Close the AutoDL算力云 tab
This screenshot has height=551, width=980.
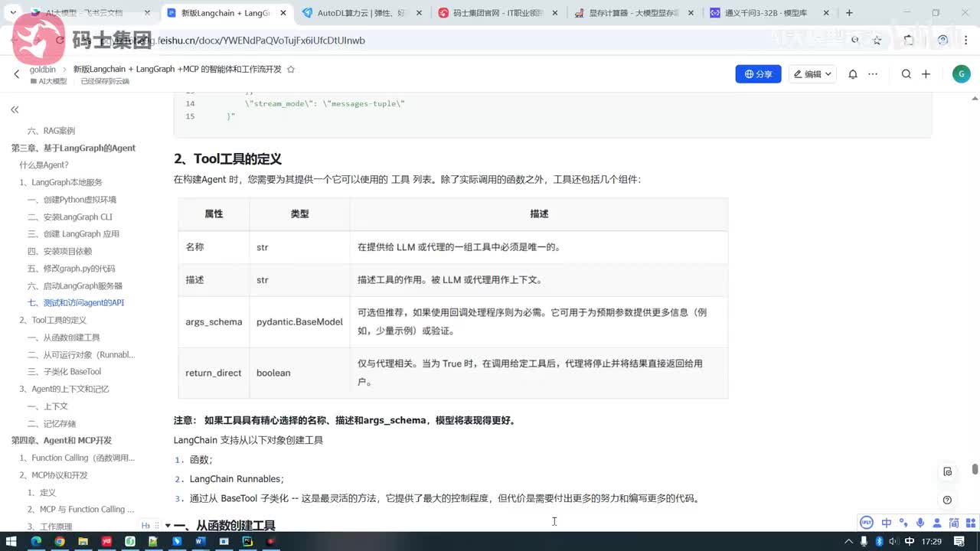[420, 13]
